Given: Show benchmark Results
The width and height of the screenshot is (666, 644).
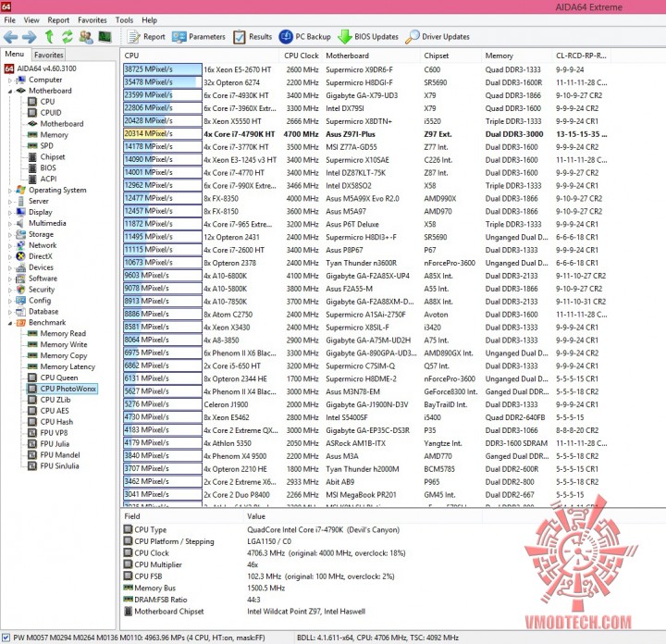Looking at the screenshot, I should pos(253,37).
